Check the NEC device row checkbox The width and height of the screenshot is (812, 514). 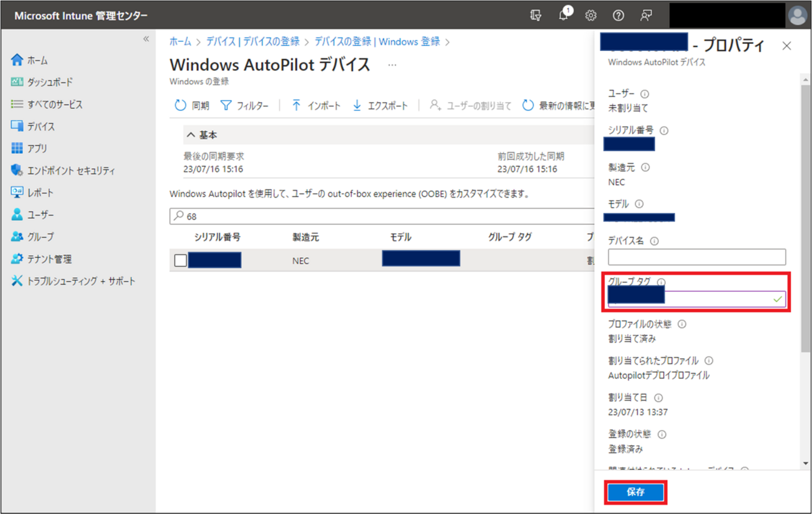(181, 260)
